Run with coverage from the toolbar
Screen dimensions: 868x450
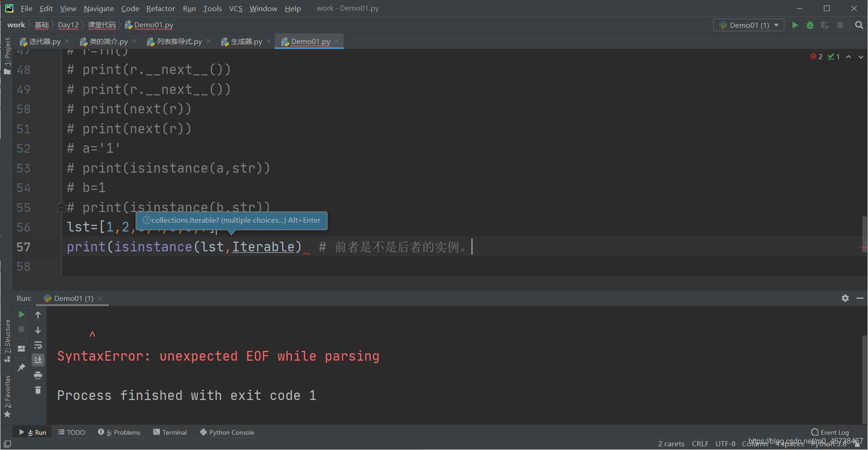[x=825, y=25]
